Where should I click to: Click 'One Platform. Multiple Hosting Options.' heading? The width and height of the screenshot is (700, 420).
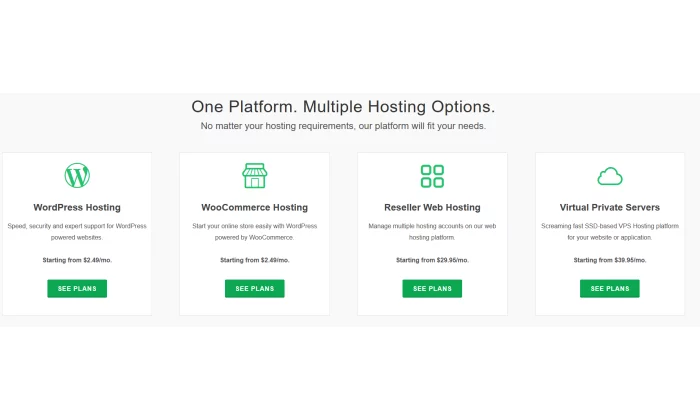(343, 107)
